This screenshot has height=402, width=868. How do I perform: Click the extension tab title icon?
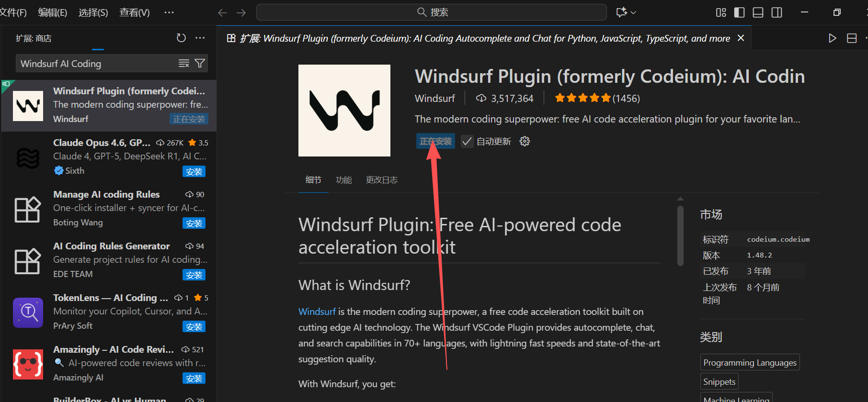click(x=231, y=38)
